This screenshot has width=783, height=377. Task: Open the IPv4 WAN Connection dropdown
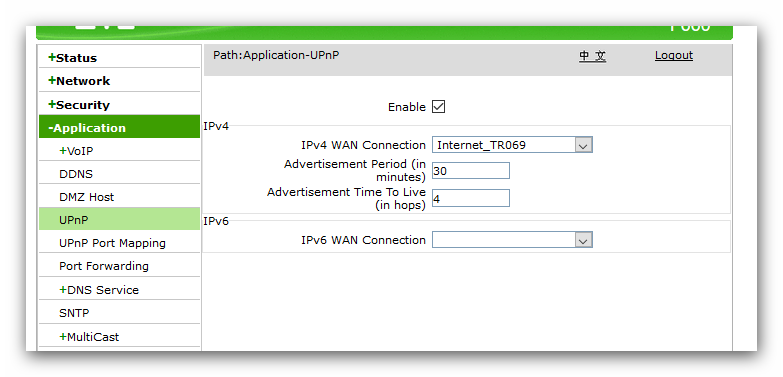pyautogui.click(x=512, y=145)
